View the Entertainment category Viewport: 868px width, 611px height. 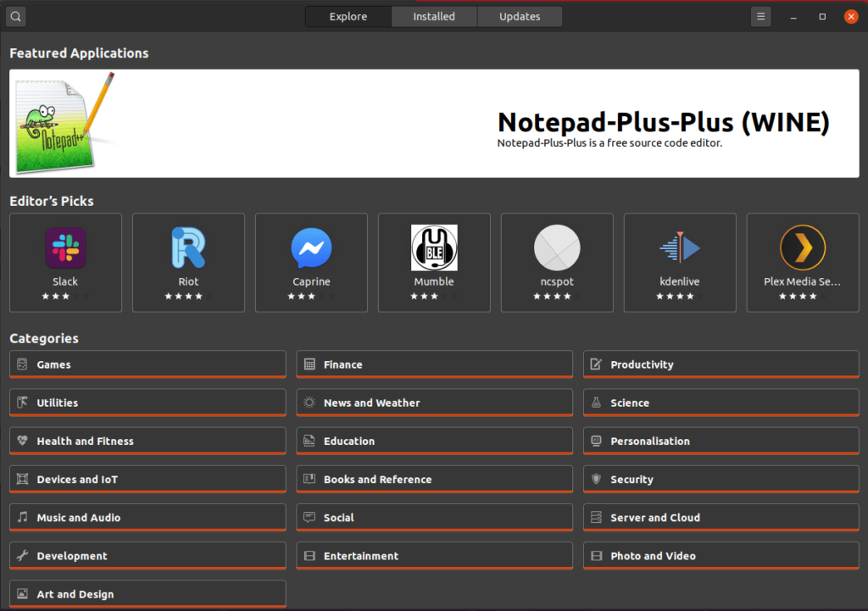(435, 555)
